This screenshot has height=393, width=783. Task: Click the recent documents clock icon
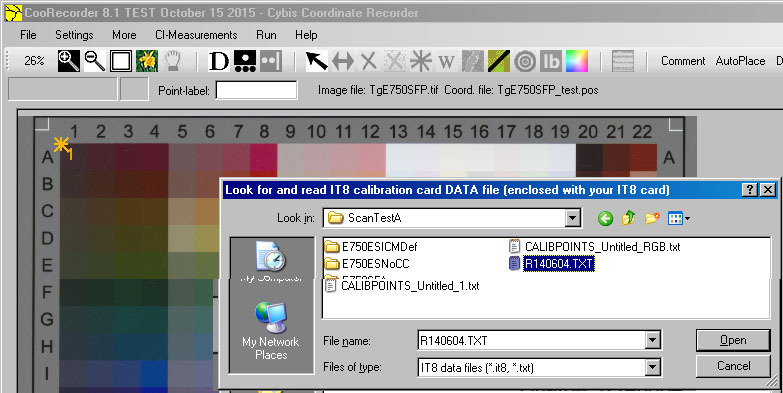tap(270, 257)
